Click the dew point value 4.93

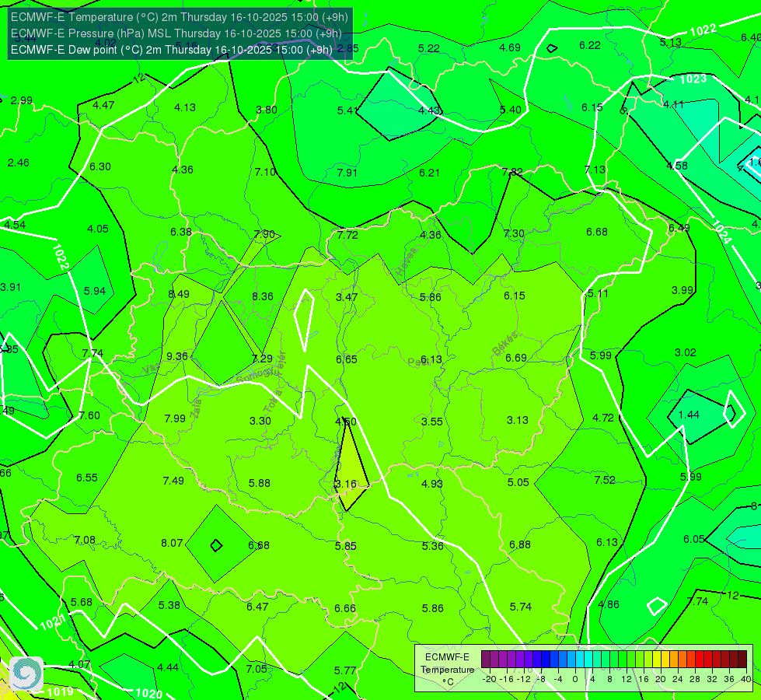click(x=432, y=483)
